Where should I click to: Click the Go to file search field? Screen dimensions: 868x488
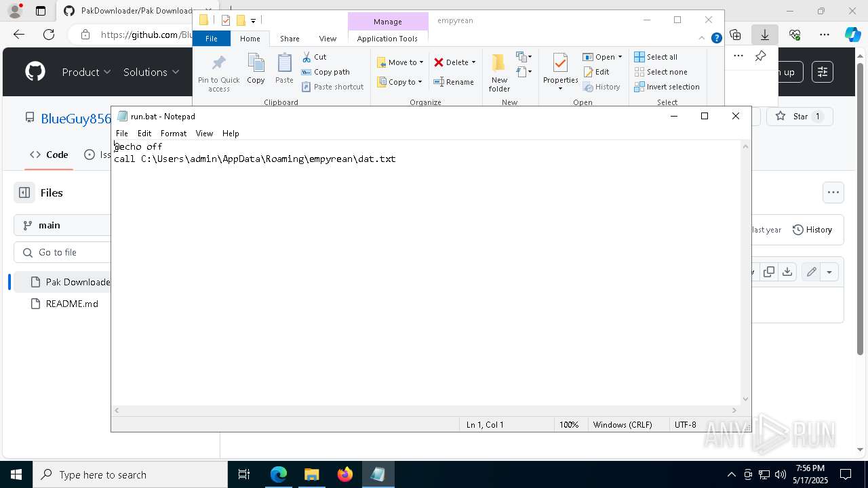62,252
